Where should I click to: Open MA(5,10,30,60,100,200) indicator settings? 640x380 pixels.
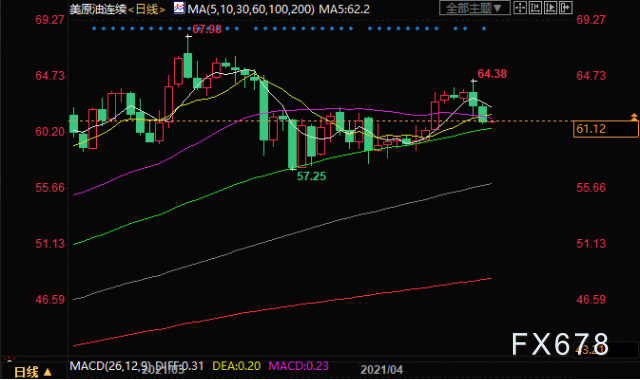point(251,9)
